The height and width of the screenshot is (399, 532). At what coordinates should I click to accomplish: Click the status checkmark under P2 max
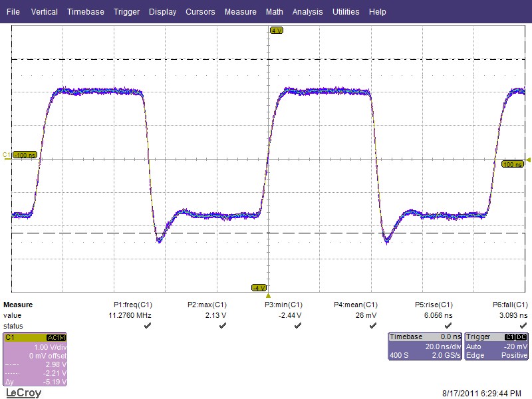[x=223, y=326]
